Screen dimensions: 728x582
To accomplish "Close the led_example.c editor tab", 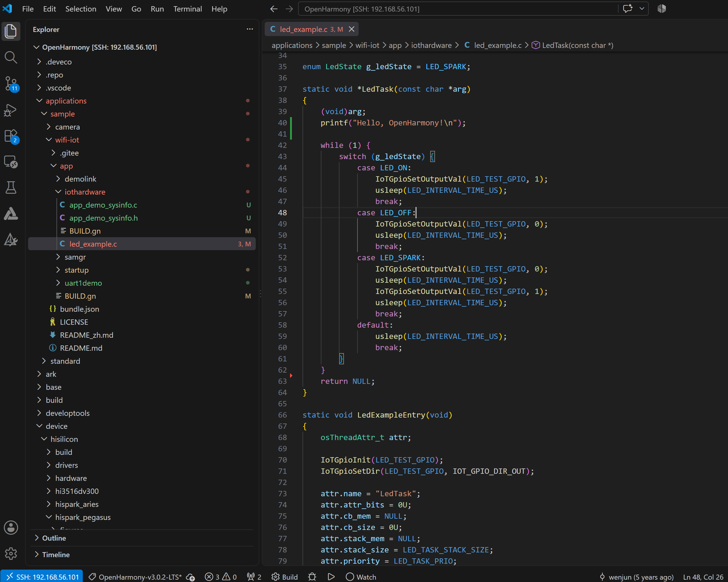I will [352, 29].
